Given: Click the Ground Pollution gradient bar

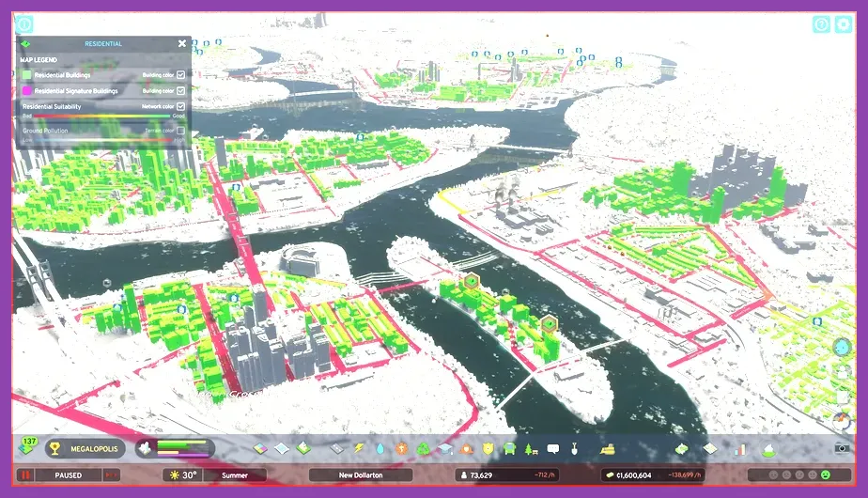Looking at the screenshot, I should coord(101,140).
